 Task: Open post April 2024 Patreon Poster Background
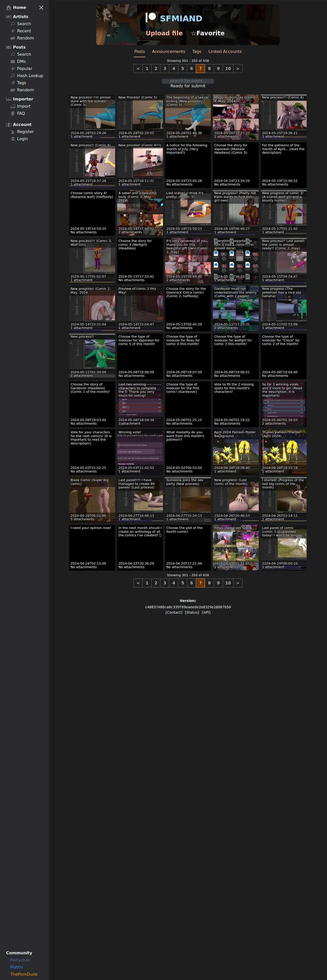tap(236, 452)
